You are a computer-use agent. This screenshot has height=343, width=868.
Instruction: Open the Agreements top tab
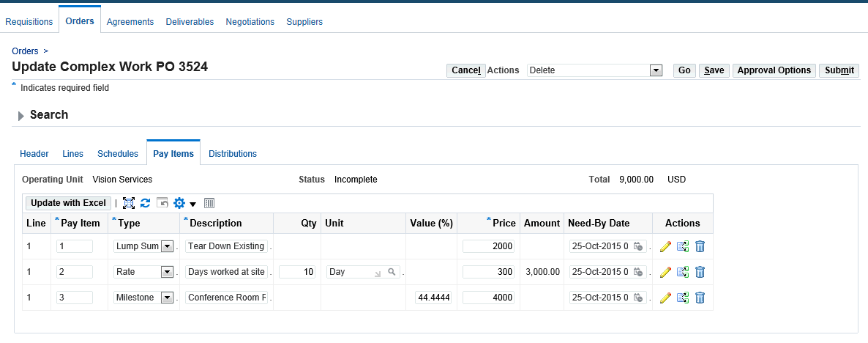point(130,22)
